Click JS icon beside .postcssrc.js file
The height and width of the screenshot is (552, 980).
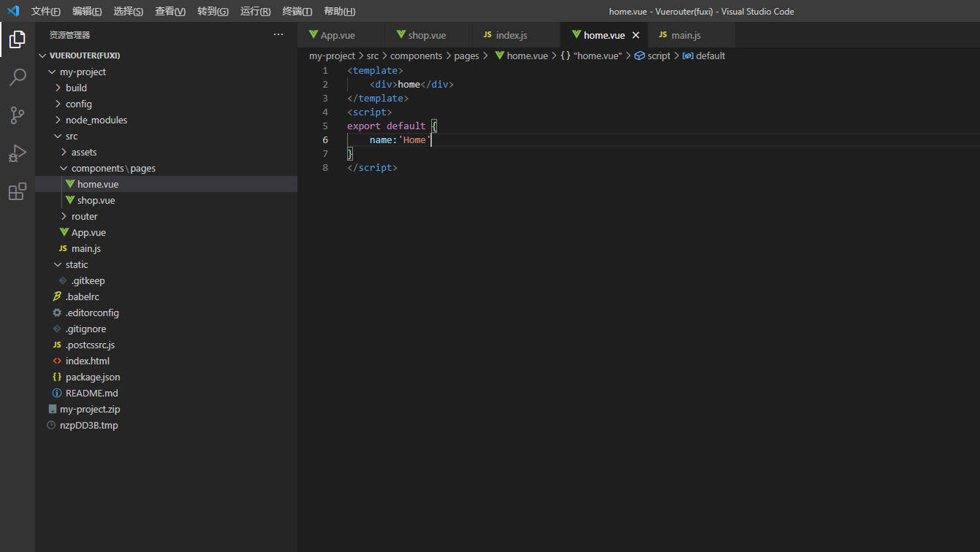57,345
